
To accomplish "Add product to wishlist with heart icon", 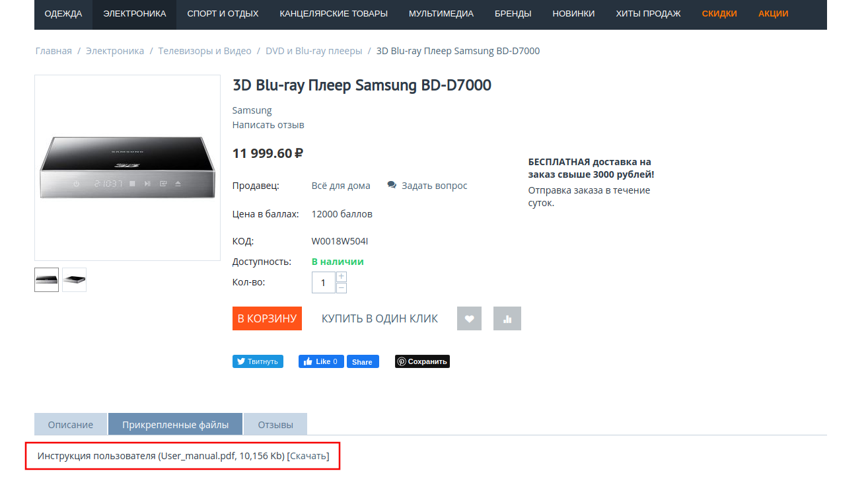I will (x=469, y=318).
